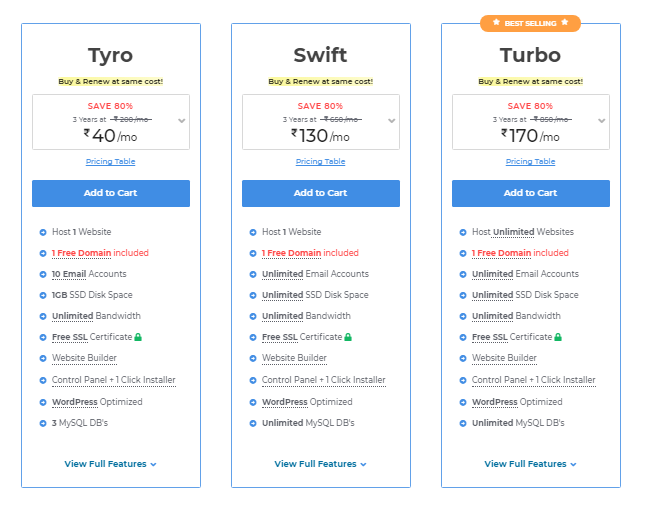Open the Swift plan duration dropdown

pos(391,120)
